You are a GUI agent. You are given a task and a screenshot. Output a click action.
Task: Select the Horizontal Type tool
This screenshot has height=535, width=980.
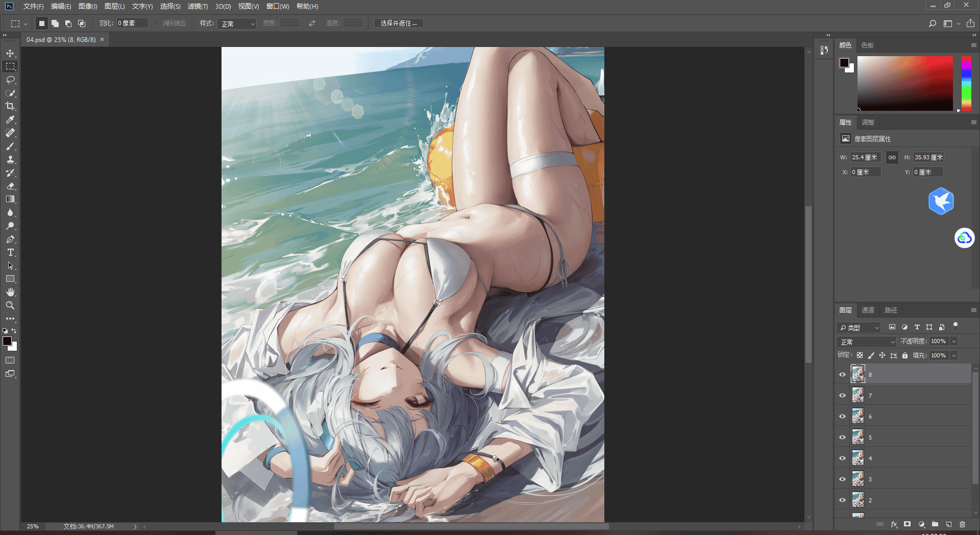tap(10, 252)
